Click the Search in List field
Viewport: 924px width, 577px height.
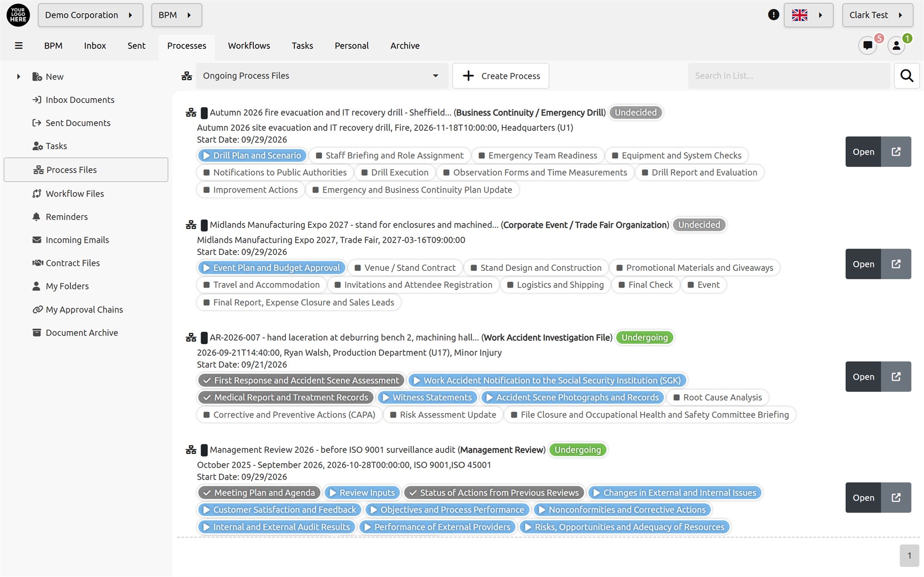tap(789, 76)
